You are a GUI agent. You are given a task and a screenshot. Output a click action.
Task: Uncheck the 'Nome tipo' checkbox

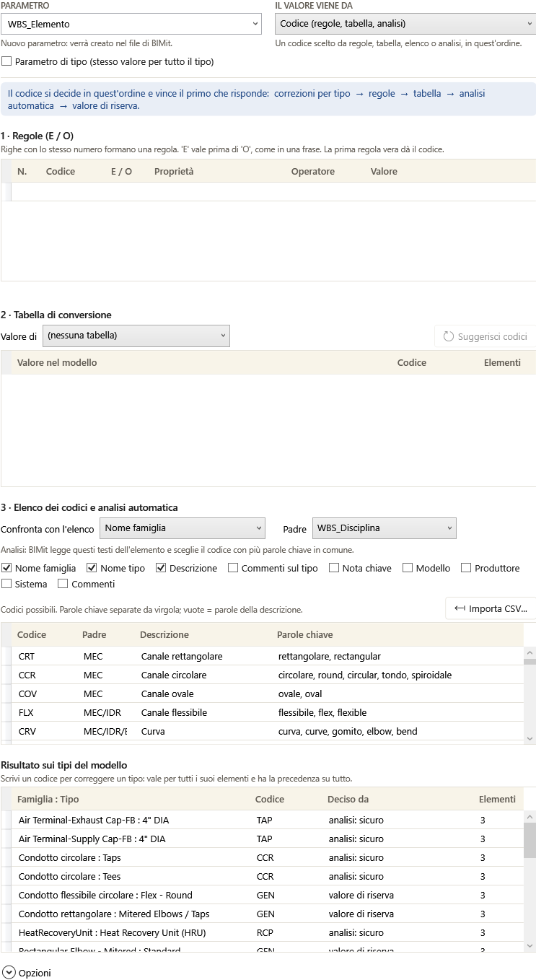(92, 568)
